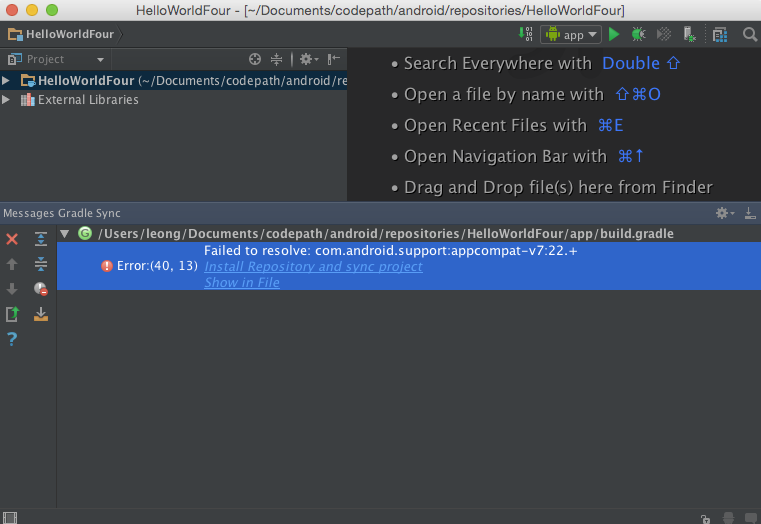Hide the Messages Gradle Sync panel
This screenshot has width=761, height=524.
point(750,213)
